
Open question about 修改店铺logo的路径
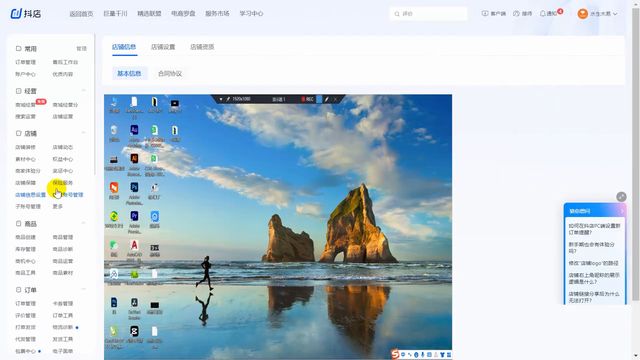click(593, 263)
